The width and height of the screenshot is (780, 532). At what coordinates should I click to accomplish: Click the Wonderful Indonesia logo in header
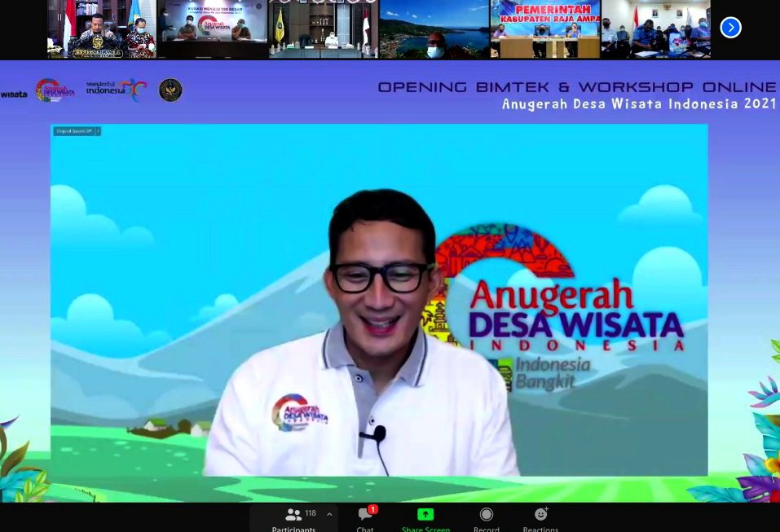(x=117, y=90)
